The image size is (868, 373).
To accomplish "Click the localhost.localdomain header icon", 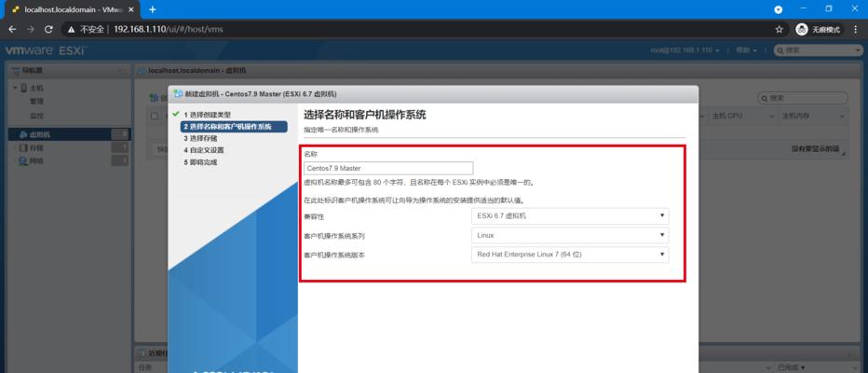I will pos(142,71).
